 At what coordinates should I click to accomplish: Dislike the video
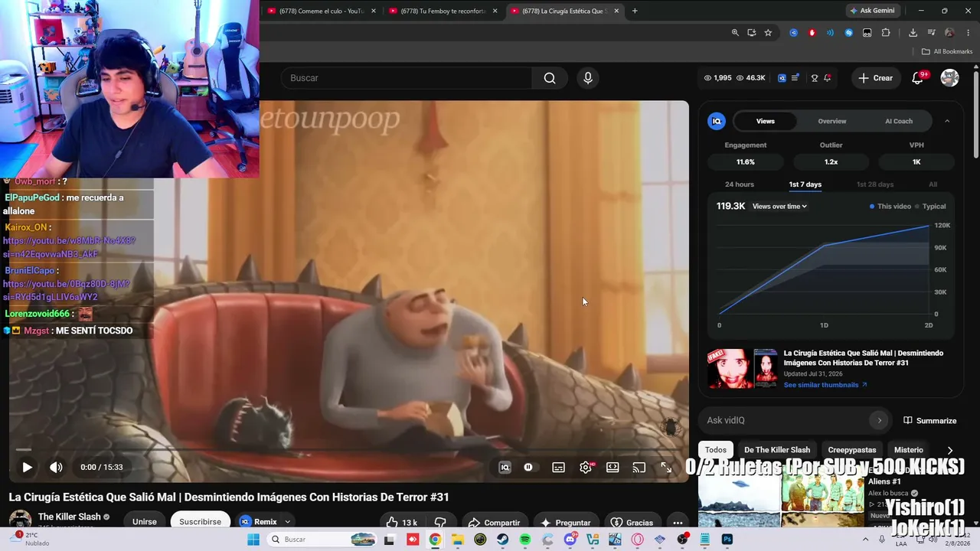440,523
